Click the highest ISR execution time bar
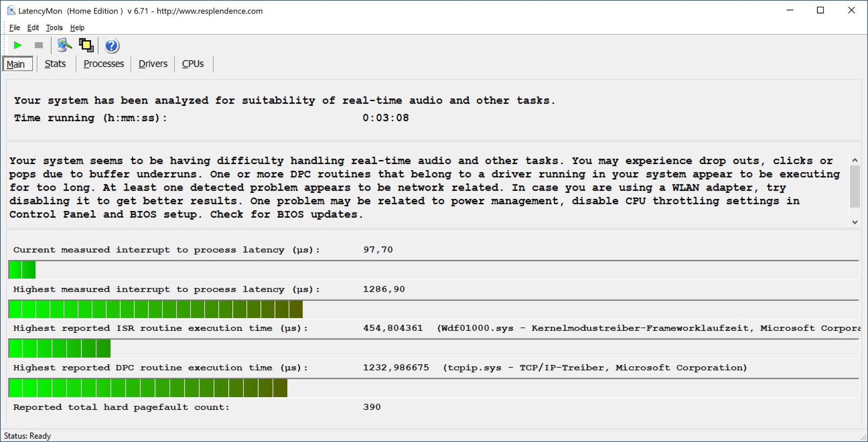 click(434, 348)
